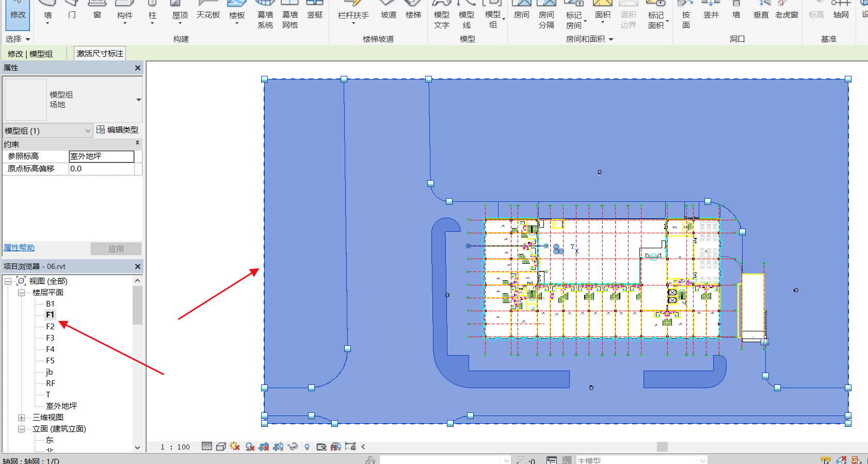868x464 pixels.
Task: Click the temporary hide/isolate glasses icon
Action: tap(293, 446)
